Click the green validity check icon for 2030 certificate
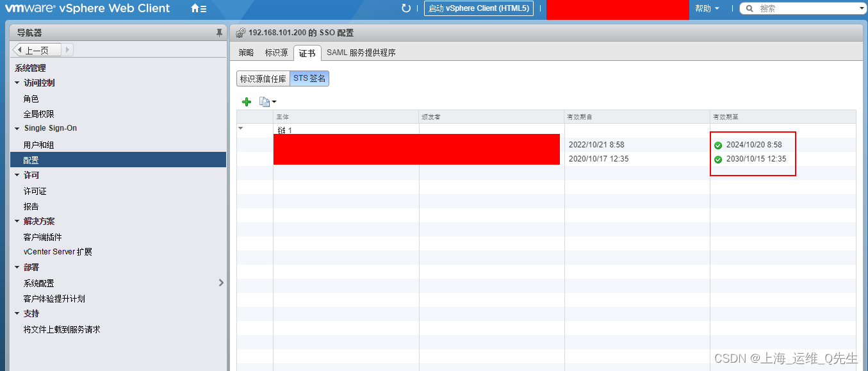Screen dimensions: 868x371 pyautogui.click(x=719, y=160)
